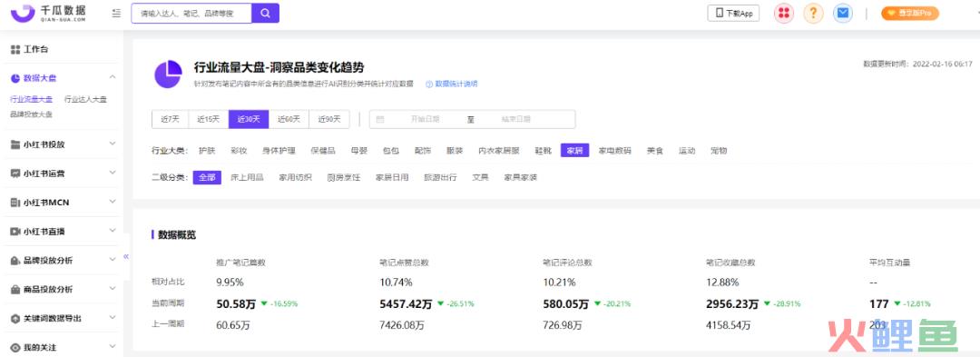Image resolution: width=980 pixels, height=357 pixels.
Task: Expand the 小红书直播 sidebar section
Action: pos(113,231)
